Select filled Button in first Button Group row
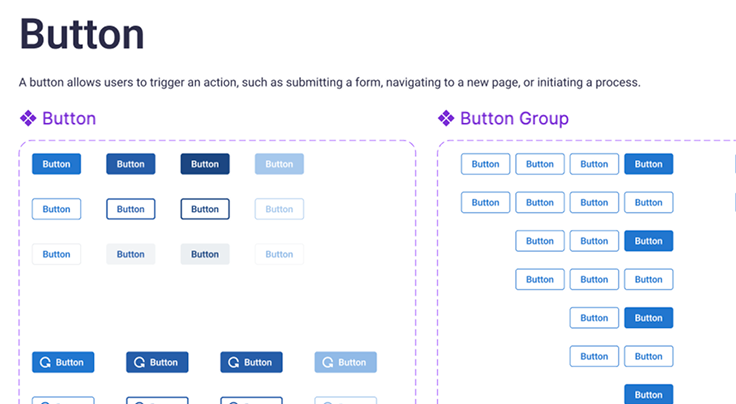Image resolution: width=736 pixels, height=404 pixels. click(648, 164)
